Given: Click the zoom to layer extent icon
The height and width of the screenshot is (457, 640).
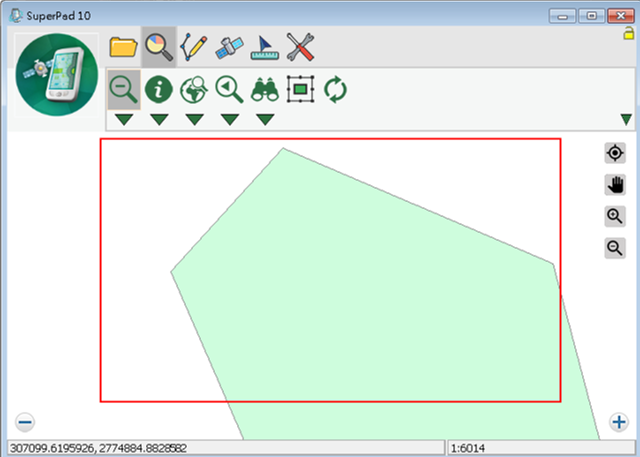Looking at the screenshot, I should [300, 89].
